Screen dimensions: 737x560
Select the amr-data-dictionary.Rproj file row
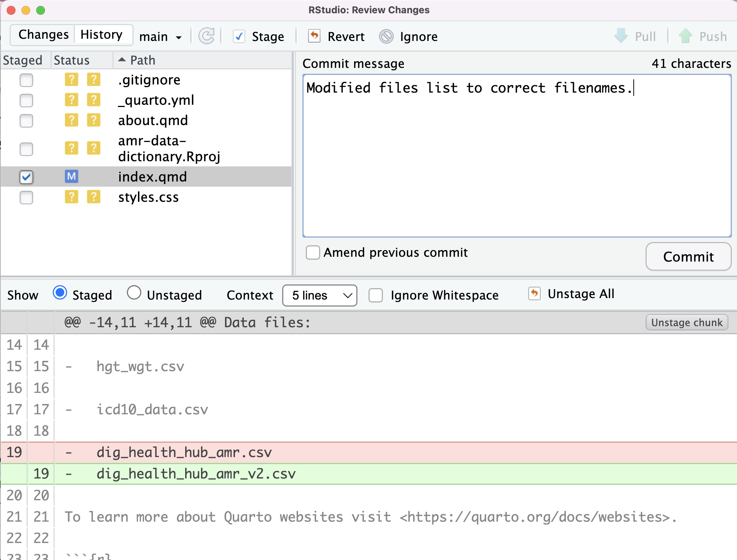coord(146,149)
